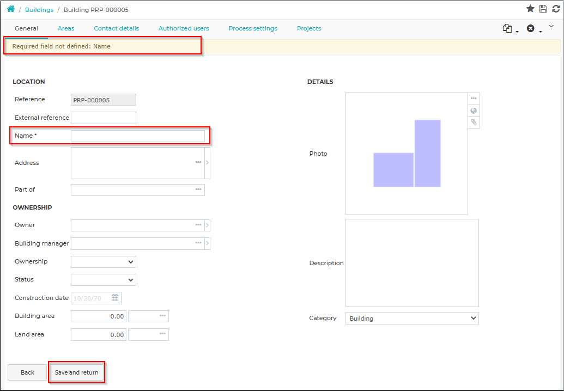Save building using the floppy disk icon
The width and height of the screenshot is (564, 392).
point(543,9)
